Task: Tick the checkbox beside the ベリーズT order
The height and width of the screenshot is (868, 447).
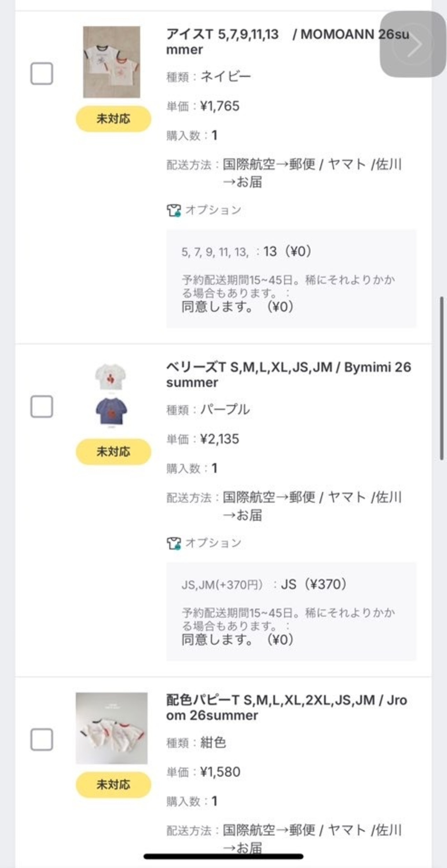Action: click(x=42, y=407)
